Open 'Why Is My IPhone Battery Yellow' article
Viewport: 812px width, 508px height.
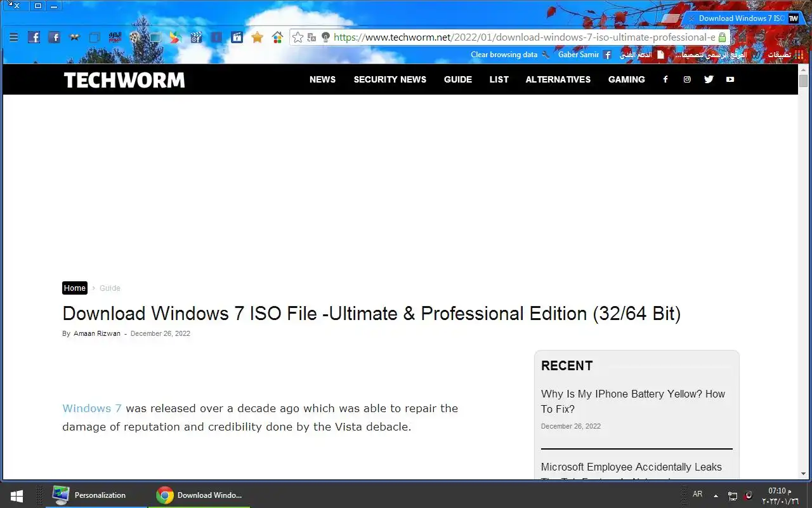(633, 401)
